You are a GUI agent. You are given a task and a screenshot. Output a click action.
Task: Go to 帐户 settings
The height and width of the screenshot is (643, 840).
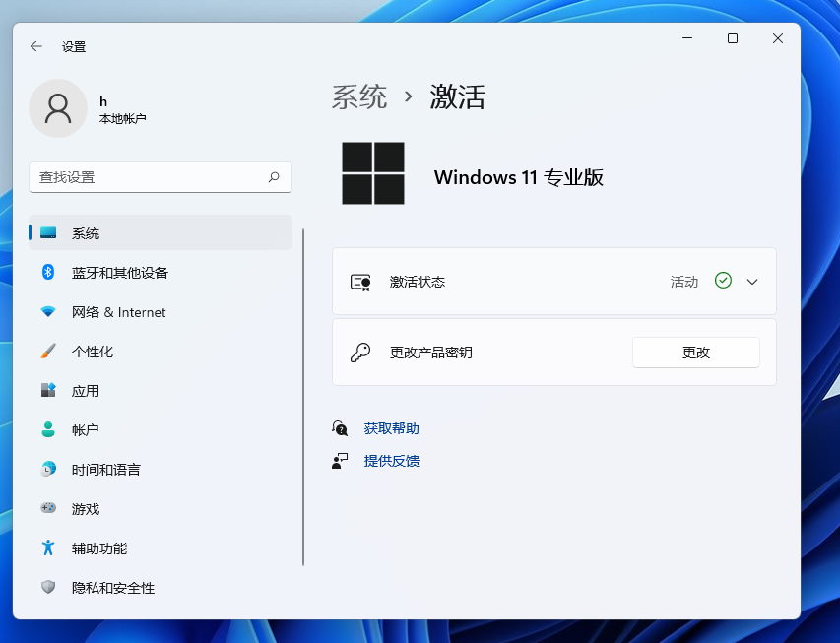click(161, 429)
